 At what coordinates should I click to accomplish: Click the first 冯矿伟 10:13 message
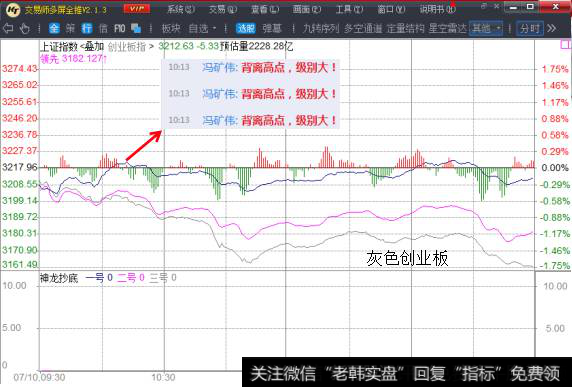click(x=252, y=67)
